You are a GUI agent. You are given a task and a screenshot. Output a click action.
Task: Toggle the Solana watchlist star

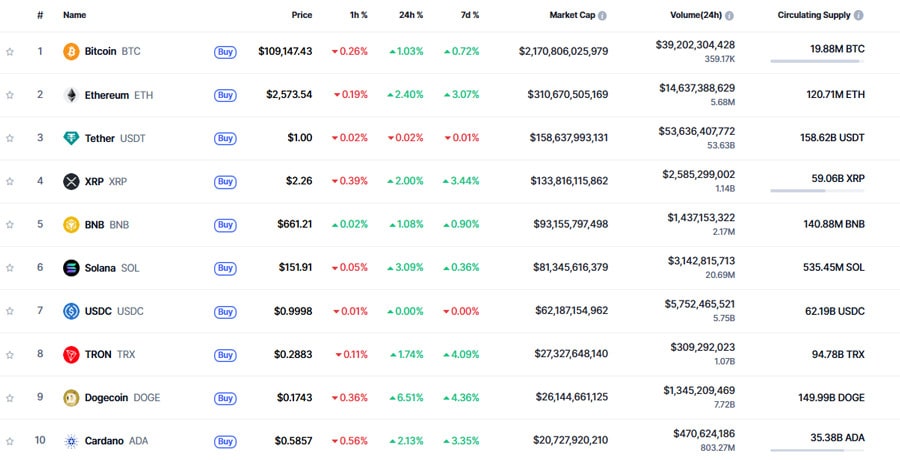point(10,268)
